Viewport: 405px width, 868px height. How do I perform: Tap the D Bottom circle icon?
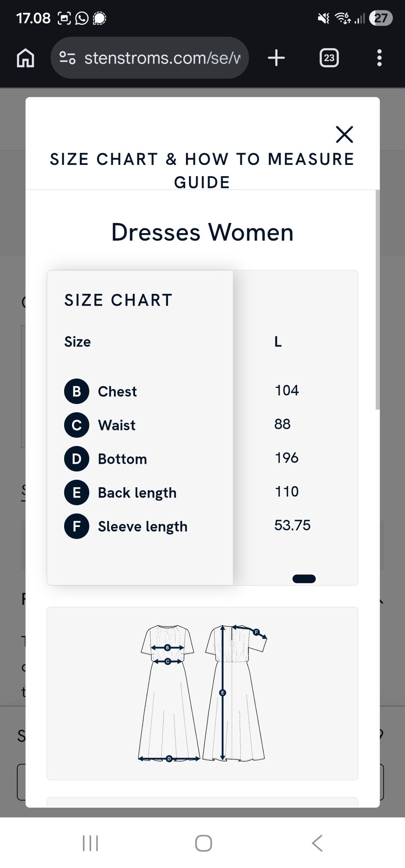[x=76, y=459]
